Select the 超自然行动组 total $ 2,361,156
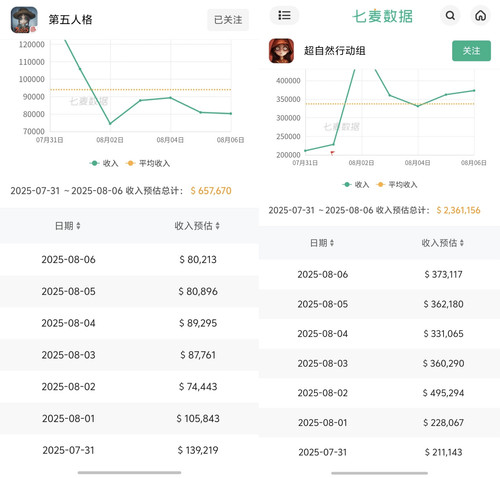The width and height of the screenshot is (500, 478). [x=458, y=210]
